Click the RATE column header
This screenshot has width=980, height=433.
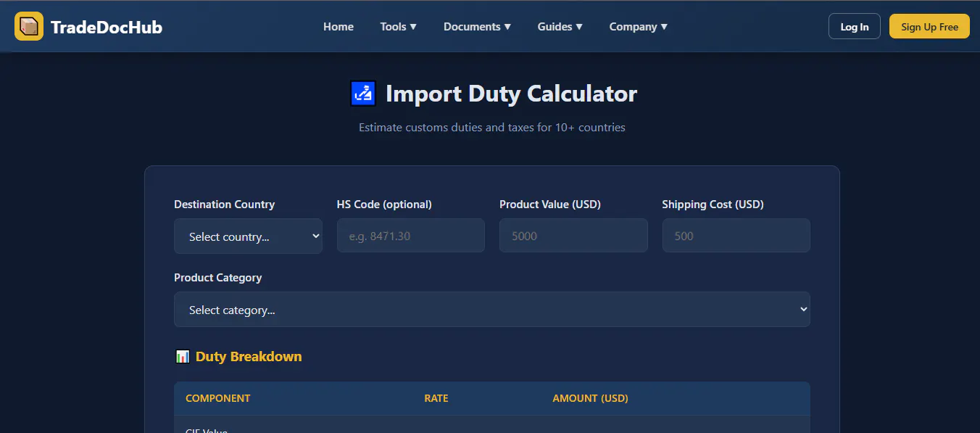coord(436,398)
